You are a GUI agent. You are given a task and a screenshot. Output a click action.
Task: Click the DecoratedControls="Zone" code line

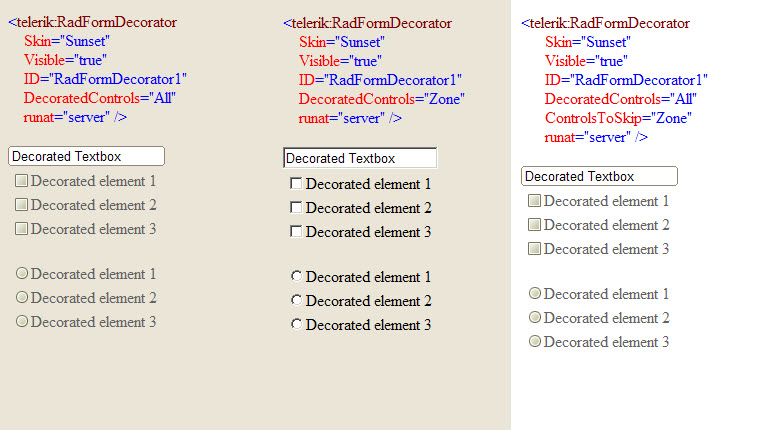[382, 99]
